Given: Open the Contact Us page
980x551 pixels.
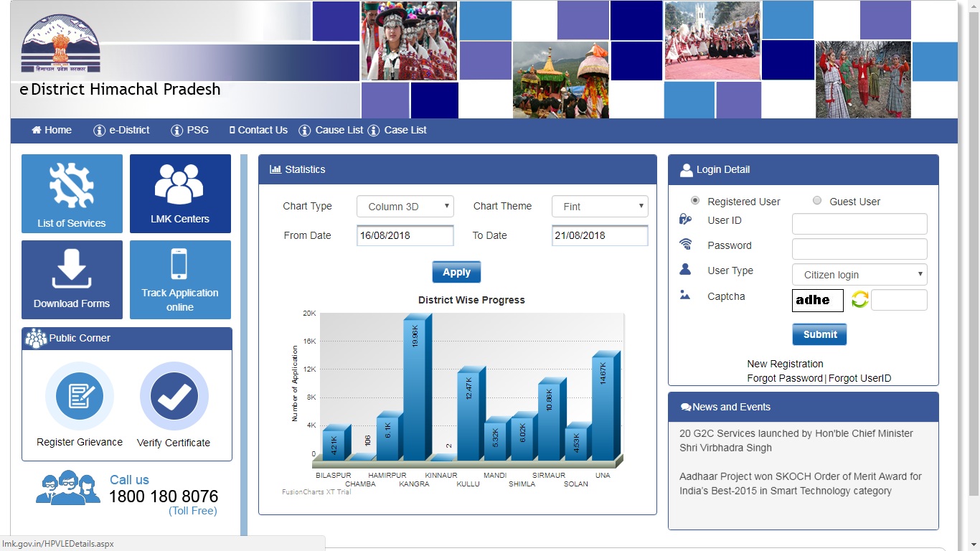Looking at the screenshot, I should coord(258,130).
